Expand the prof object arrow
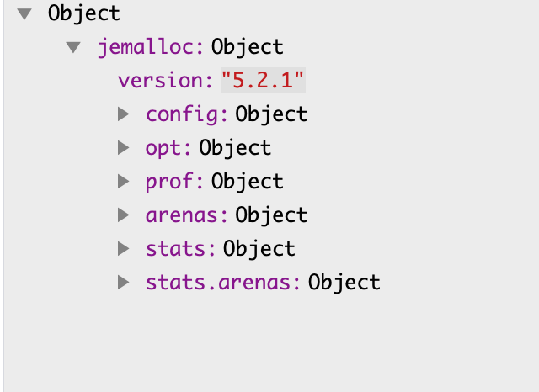The image size is (539, 392). click(x=124, y=182)
